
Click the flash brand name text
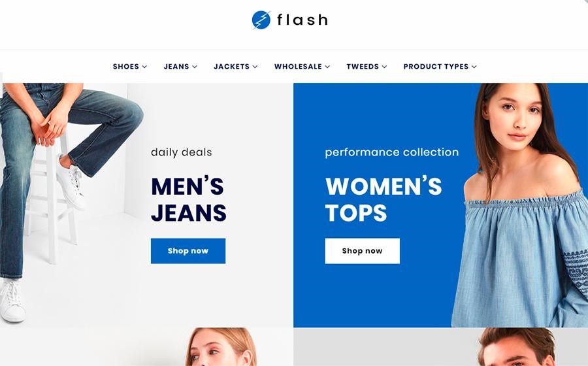tap(302, 20)
